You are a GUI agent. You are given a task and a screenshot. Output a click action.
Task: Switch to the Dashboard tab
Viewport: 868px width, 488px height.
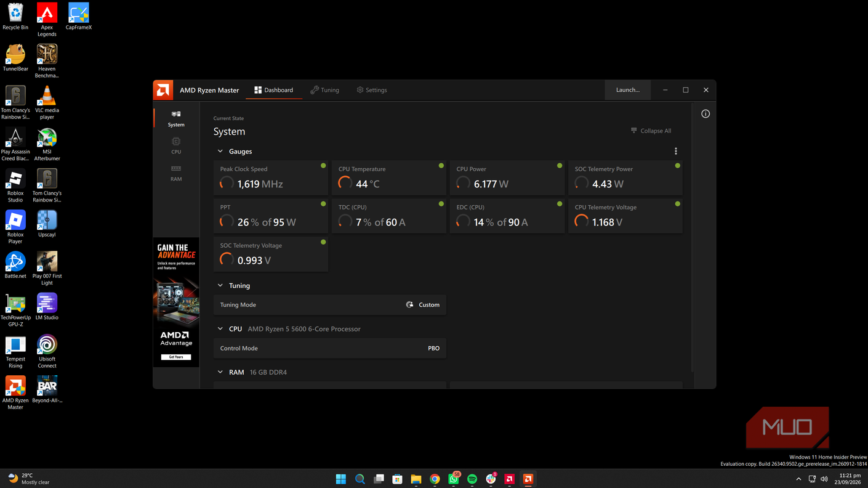click(x=274, y=90)
